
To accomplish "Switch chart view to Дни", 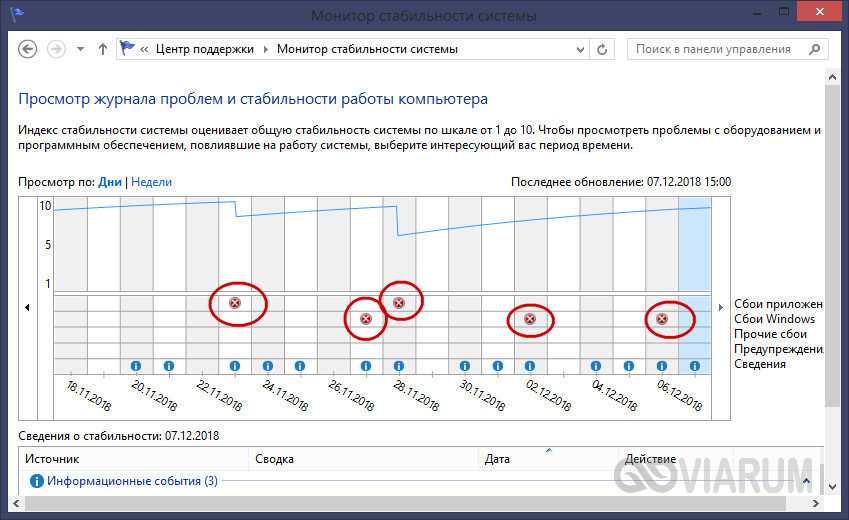I will 110,182.
